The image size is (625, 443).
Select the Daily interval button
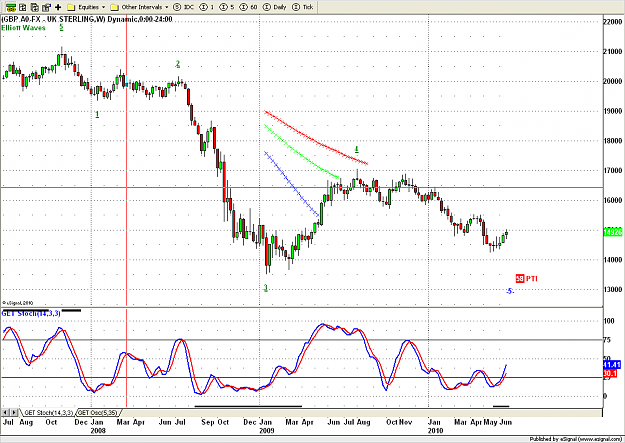pos(276,7)
